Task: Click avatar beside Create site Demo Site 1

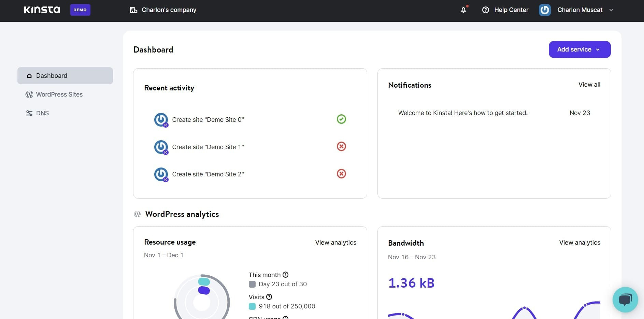Action: (x=161, y=147)
